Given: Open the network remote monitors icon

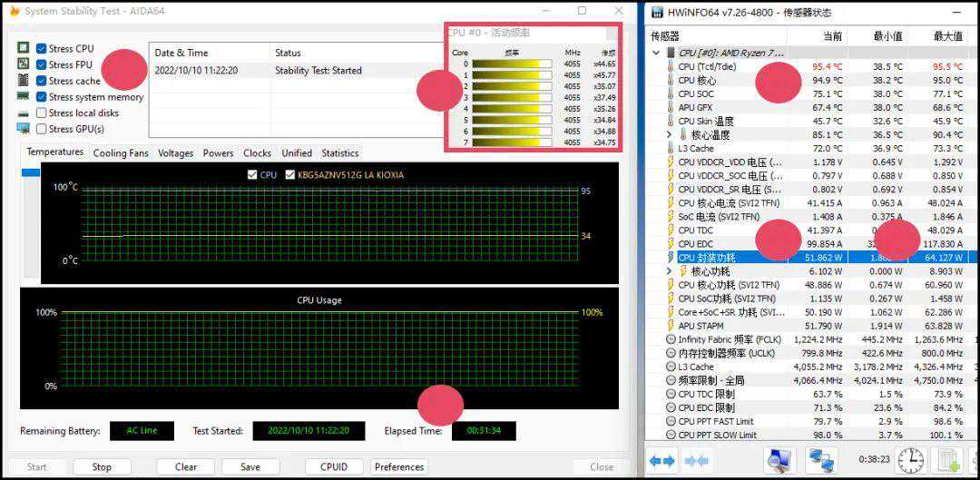Looking at the screenshot, I should (x=821, y=460).
